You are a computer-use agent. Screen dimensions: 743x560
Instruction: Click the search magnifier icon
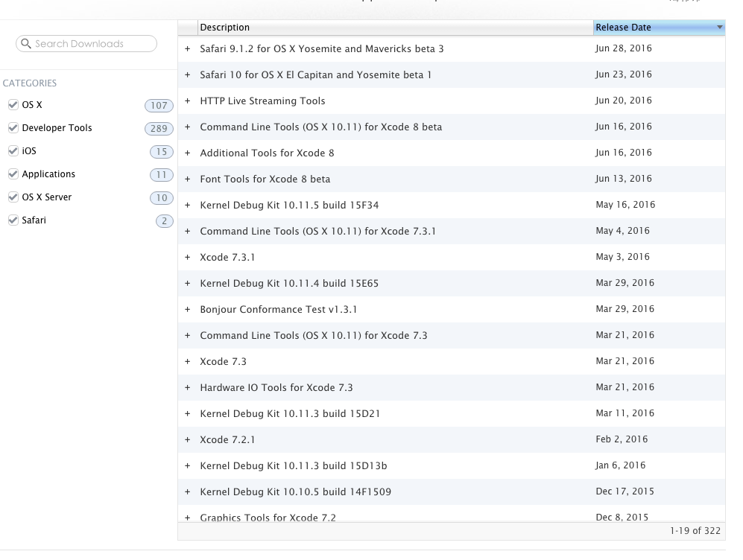click(26, 43)
